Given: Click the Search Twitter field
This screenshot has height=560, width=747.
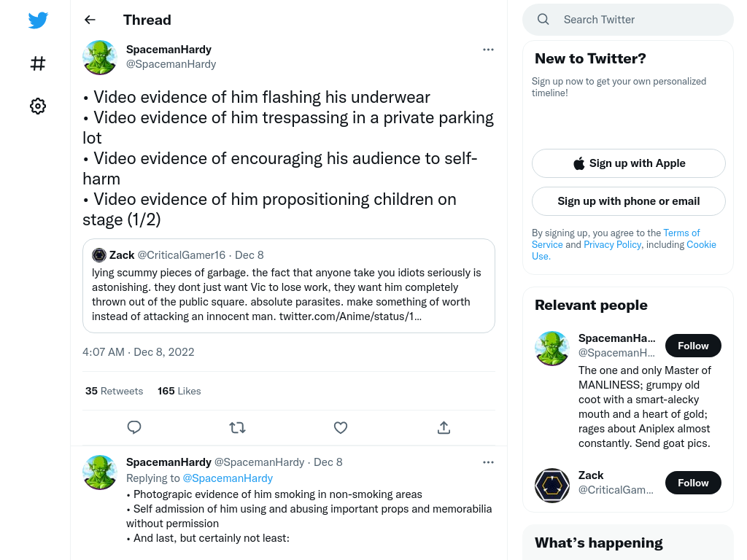Looking at the screenshot, I should pos(628,20).
